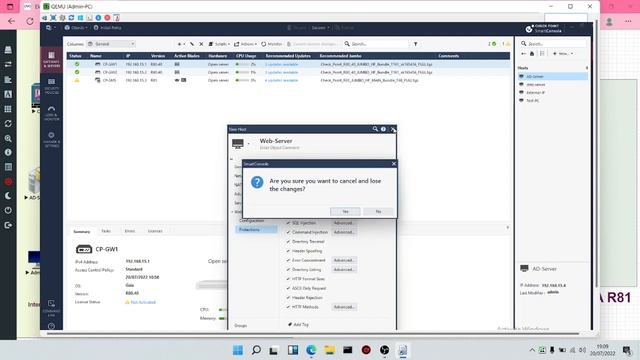Focus object search field in right panel
This screenshot has width=640, height=360.
click(553, 43)
